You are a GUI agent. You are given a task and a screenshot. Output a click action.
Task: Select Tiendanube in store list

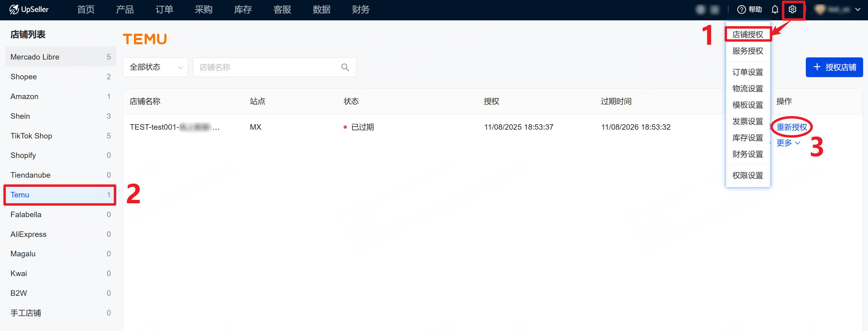(x=61, y=175)
